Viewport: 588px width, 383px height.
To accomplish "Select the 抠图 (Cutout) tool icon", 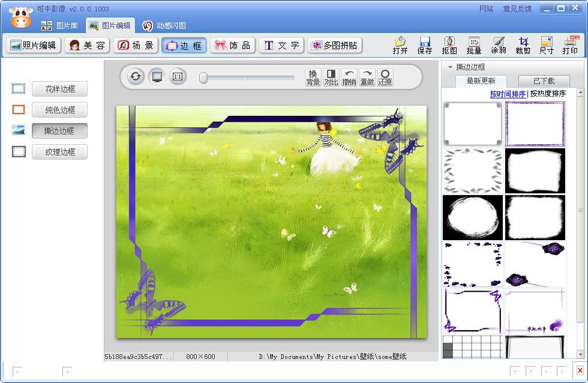I will coord(449,45).
